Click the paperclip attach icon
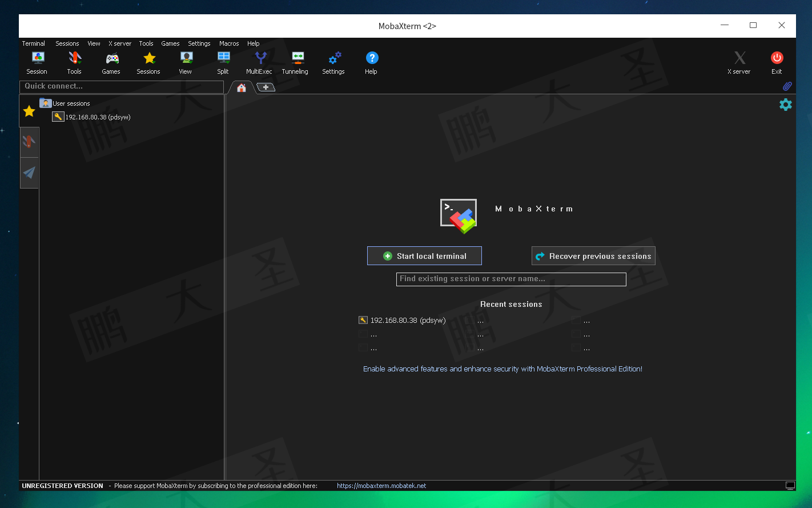The image size is (812, 508). click(x=787, y=86)
